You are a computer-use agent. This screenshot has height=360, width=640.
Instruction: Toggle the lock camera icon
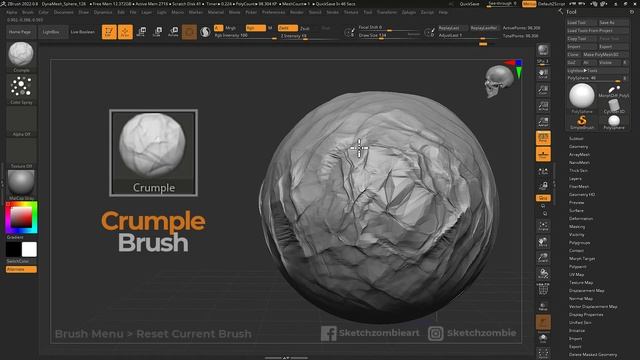pos(543,186)
